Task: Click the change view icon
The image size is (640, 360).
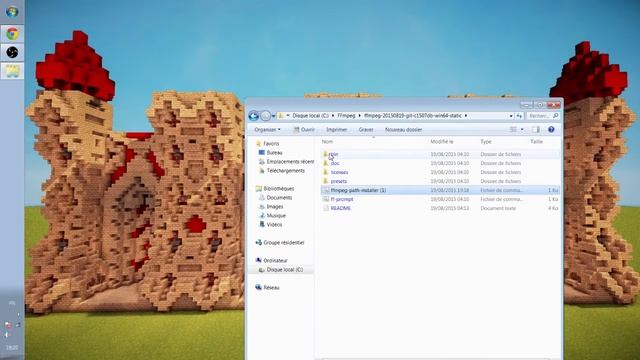Action: [513, 129]
